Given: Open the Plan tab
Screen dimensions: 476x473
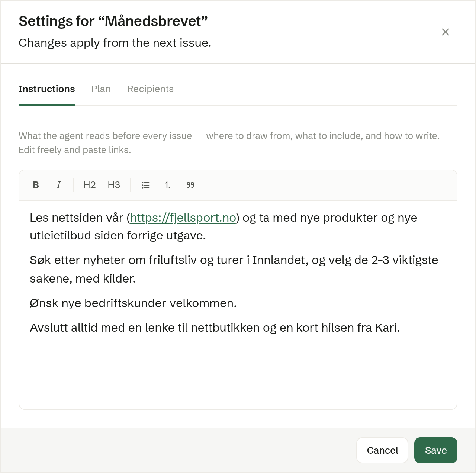Looking at the screenshot, I should (x=101, y=89).
